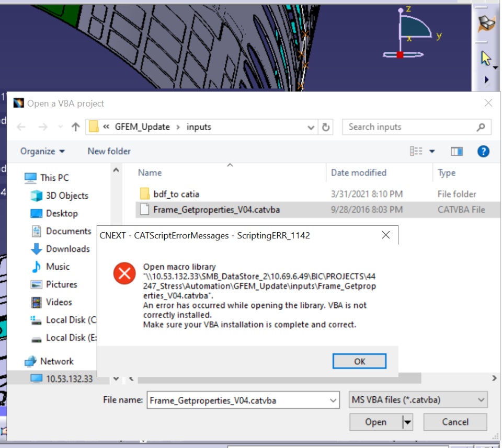Click the top-right CATIA workbench icon
The width and height of the screenshot is (502, 448).
click(486, 24)
